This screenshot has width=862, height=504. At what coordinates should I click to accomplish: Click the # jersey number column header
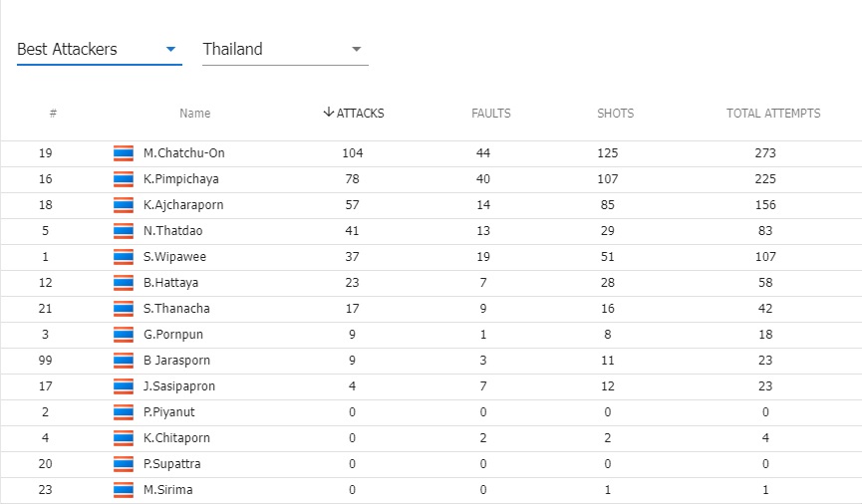(53, 114)
